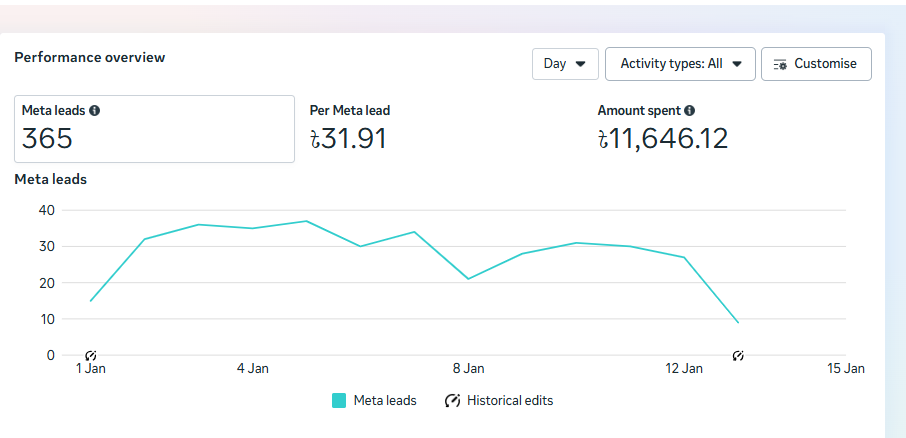
Task: Click the caret arrow on Activity types
Action: [737, 64]
